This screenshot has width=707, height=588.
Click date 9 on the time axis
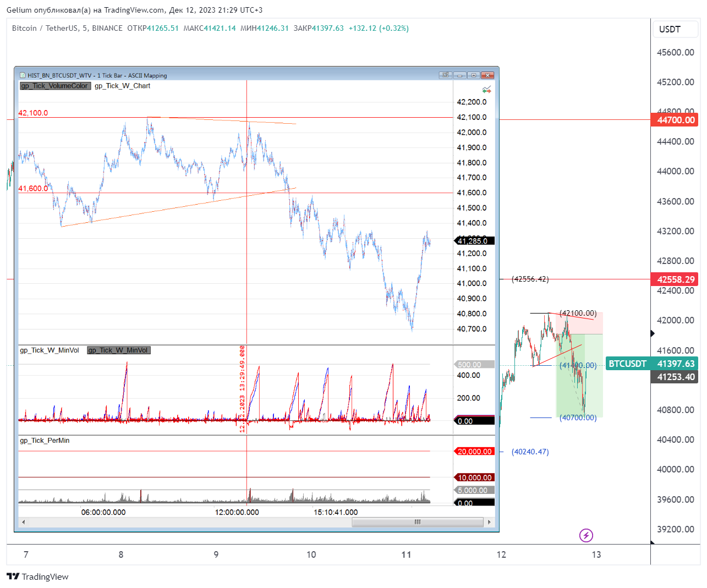click(216, 554)
